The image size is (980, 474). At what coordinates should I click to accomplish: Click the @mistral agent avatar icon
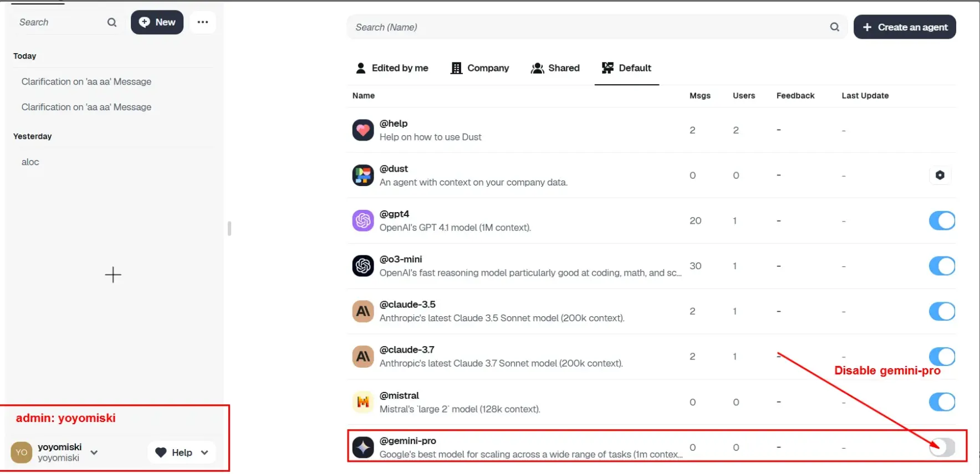363,402
